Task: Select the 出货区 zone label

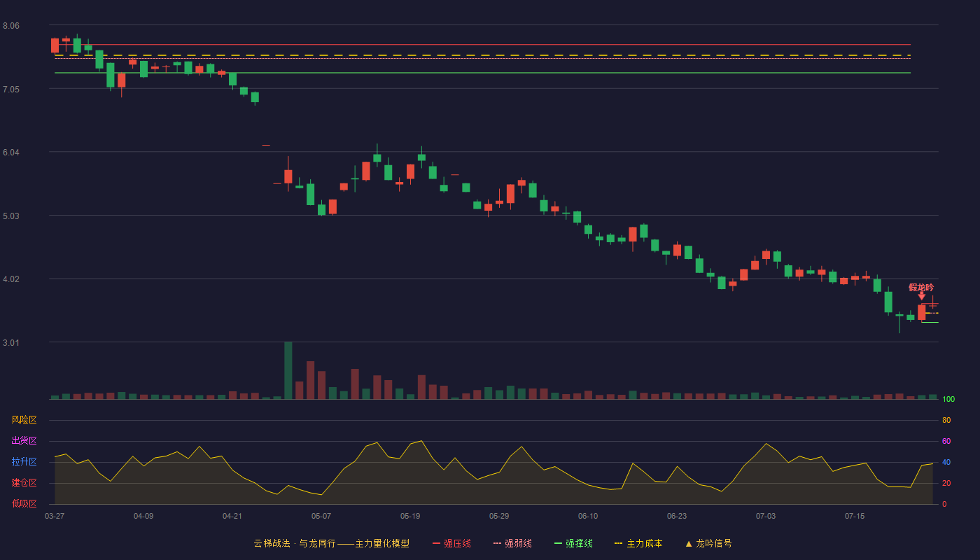Action: [24, 441]
